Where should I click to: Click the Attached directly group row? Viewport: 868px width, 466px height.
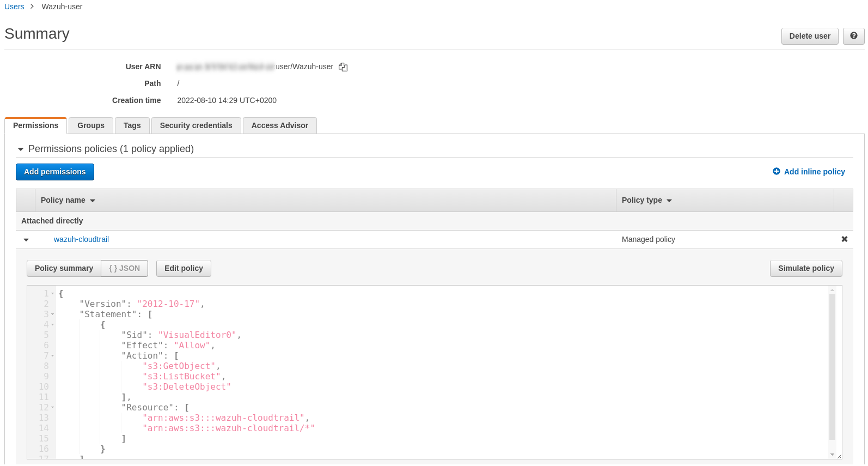(435, 221)
